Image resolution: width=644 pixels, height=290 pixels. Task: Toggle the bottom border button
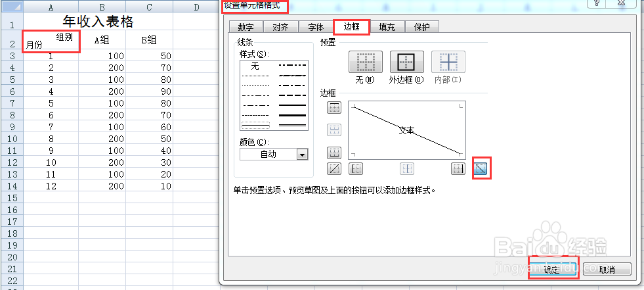click(x=334, y=153)
